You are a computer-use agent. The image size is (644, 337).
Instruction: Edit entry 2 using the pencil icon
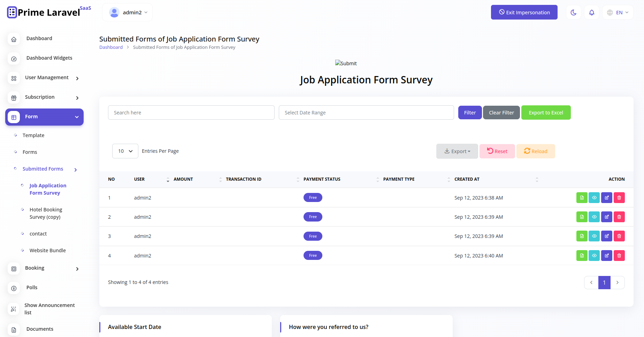pos(607,217)
